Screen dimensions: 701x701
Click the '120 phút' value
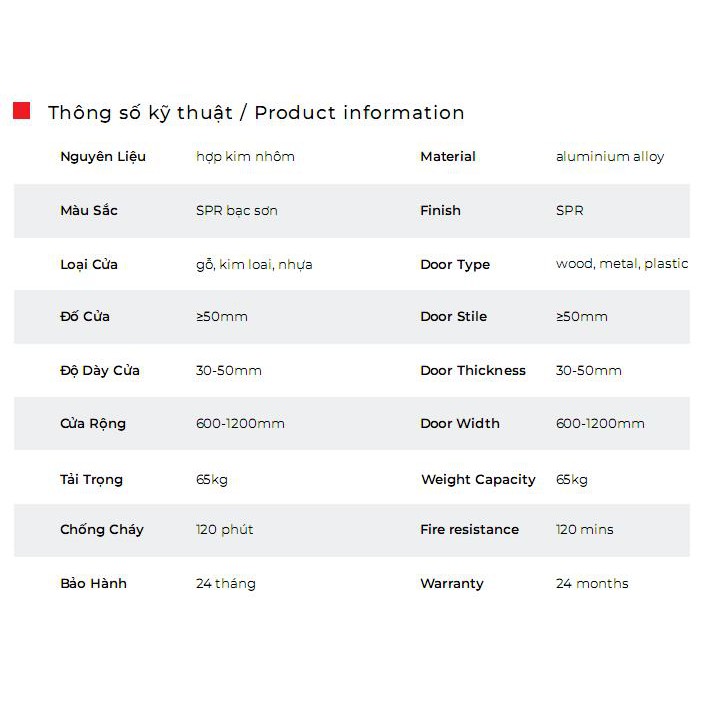pos(225,530)
